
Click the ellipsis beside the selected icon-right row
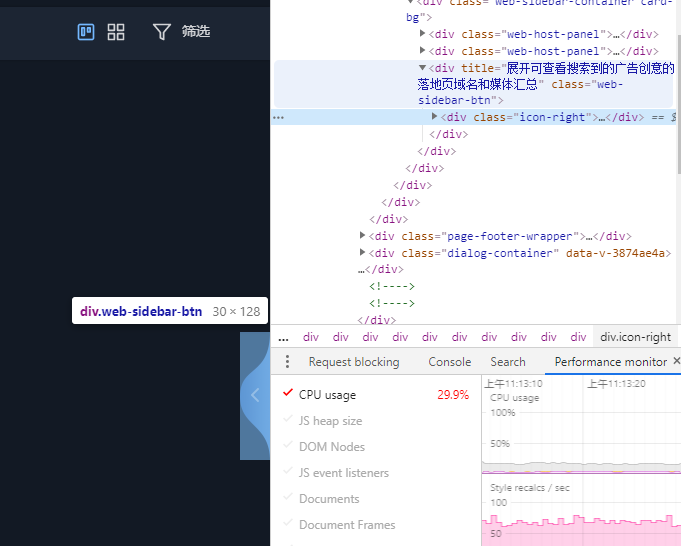[x=279, y=117]
